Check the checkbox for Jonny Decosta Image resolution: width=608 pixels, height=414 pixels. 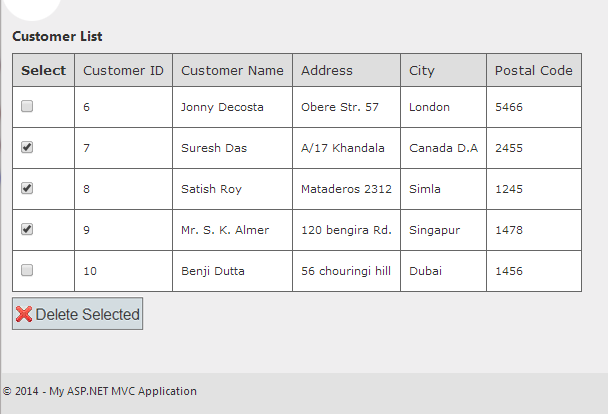click(27, 106)
